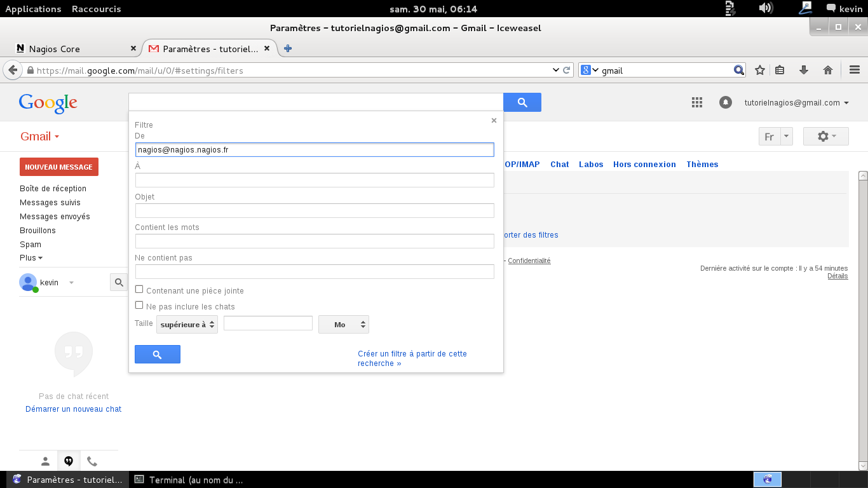Click the browser search bar magnifier
The height and width of the screenshot is (488, 868).
[739, 70]
